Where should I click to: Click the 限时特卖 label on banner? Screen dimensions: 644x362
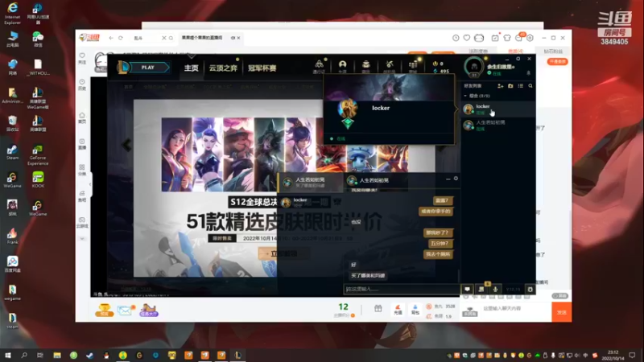coord(222,238)
